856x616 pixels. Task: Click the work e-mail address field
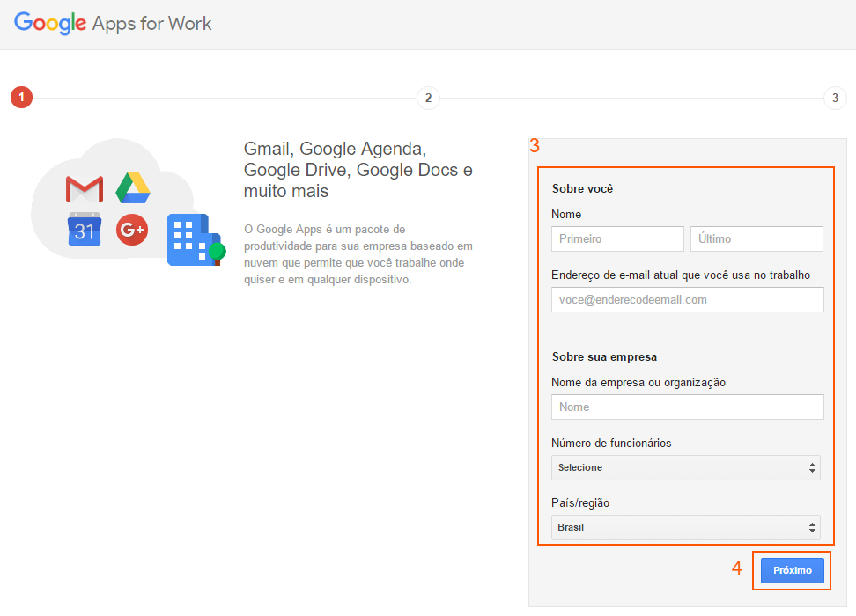[687, 299]
